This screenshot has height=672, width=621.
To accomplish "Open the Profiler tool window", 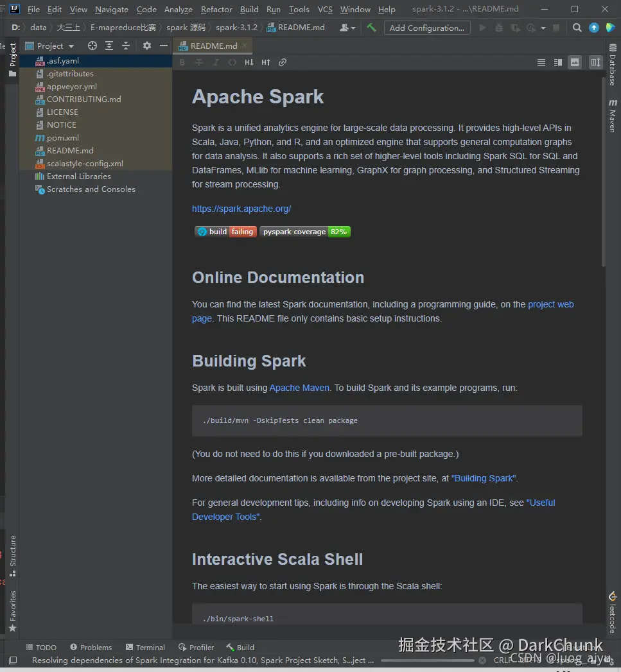I will click(x=197, y=647).
